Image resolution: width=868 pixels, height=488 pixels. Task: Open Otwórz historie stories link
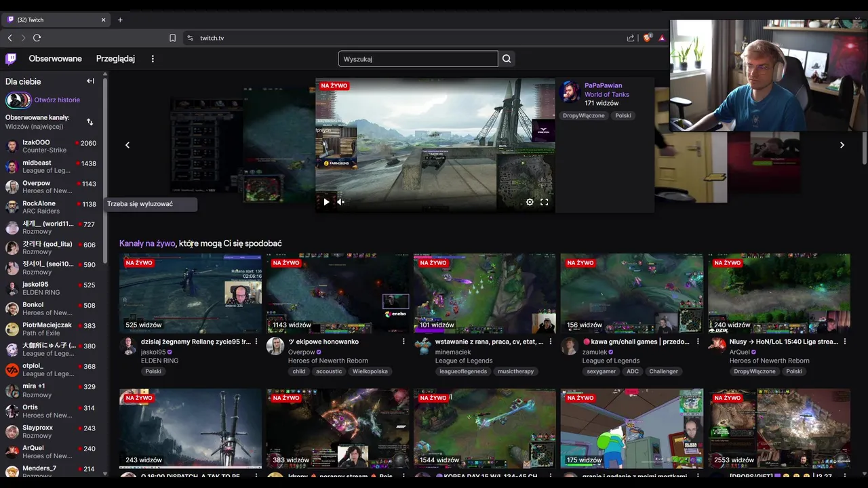[x=57, y=100]
